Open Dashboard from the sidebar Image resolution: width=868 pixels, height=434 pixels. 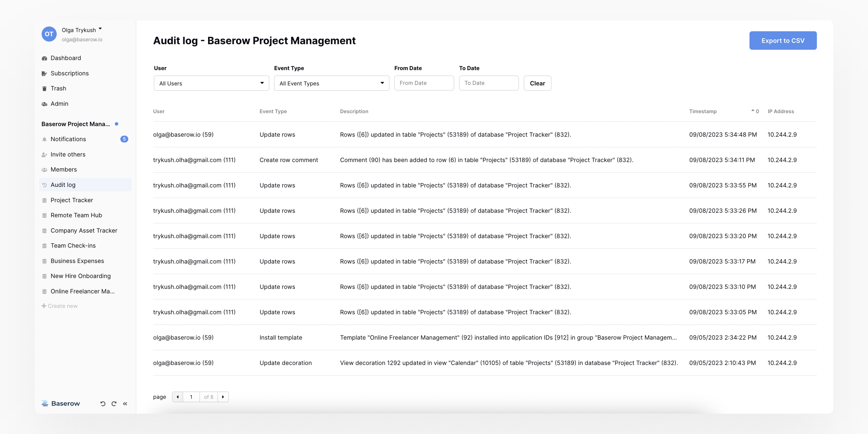tap(66, 58)
